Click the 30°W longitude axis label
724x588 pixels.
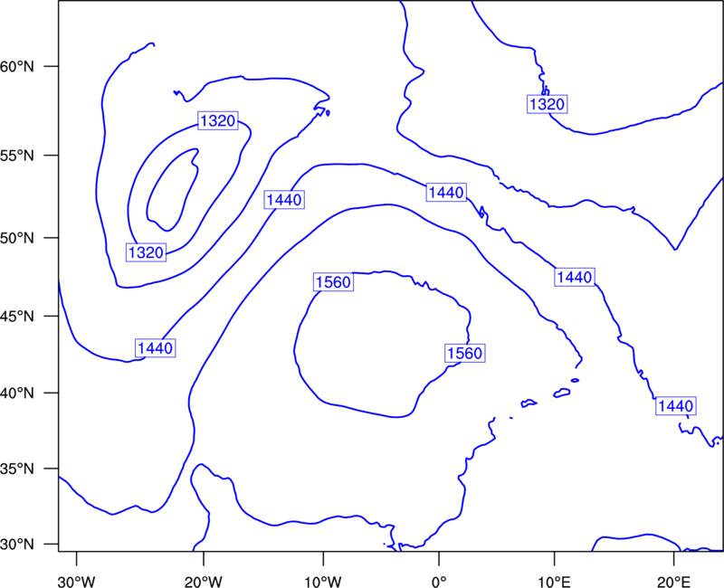[x=77, y=582]
